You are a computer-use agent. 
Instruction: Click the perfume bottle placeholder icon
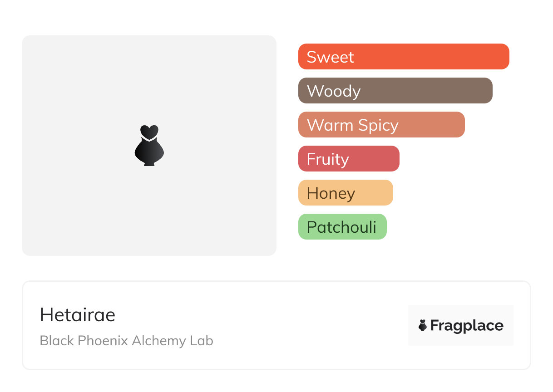[x=149, y=145]
